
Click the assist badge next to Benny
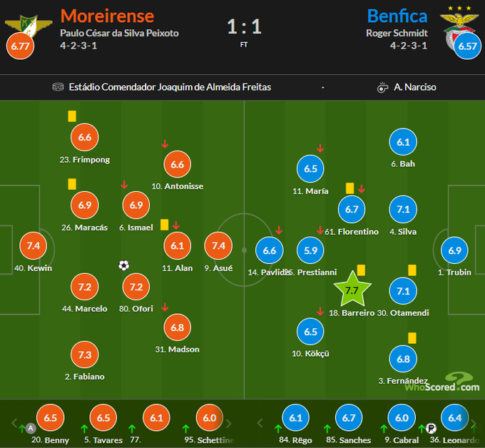(30, 428)
